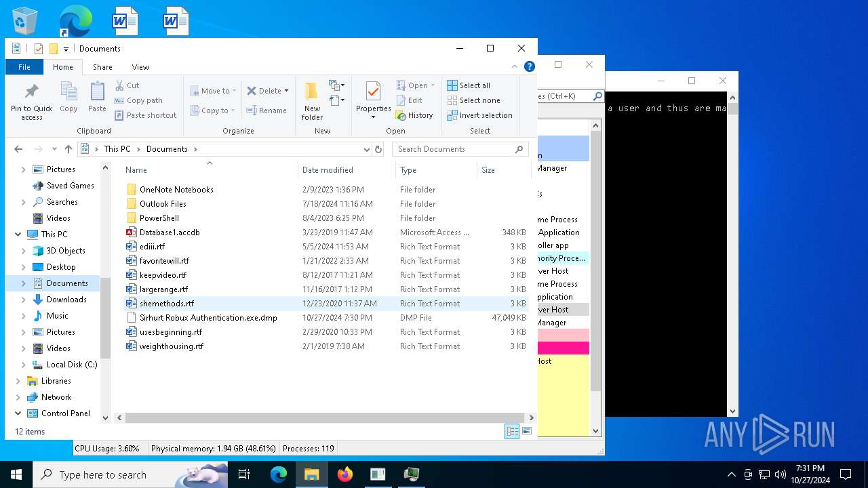Open file History from ribbon
Viewport: 868px width, 488px height.
coord(414,115)
